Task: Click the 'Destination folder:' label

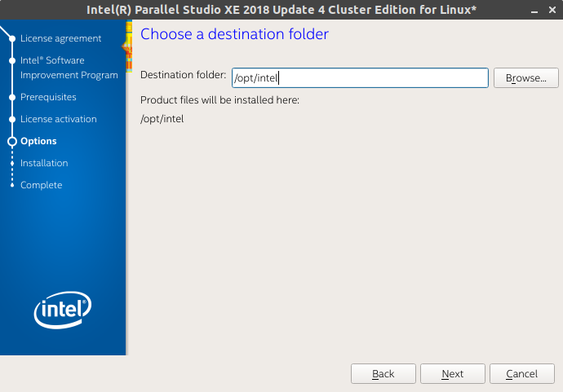Action: (x=183, y=75)
